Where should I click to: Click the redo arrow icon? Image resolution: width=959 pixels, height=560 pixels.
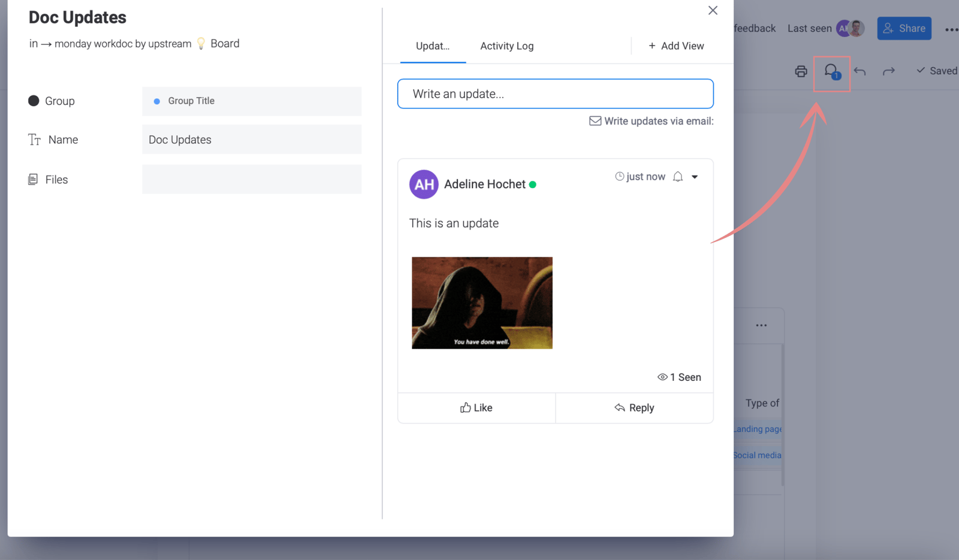[x=888, y=71]
